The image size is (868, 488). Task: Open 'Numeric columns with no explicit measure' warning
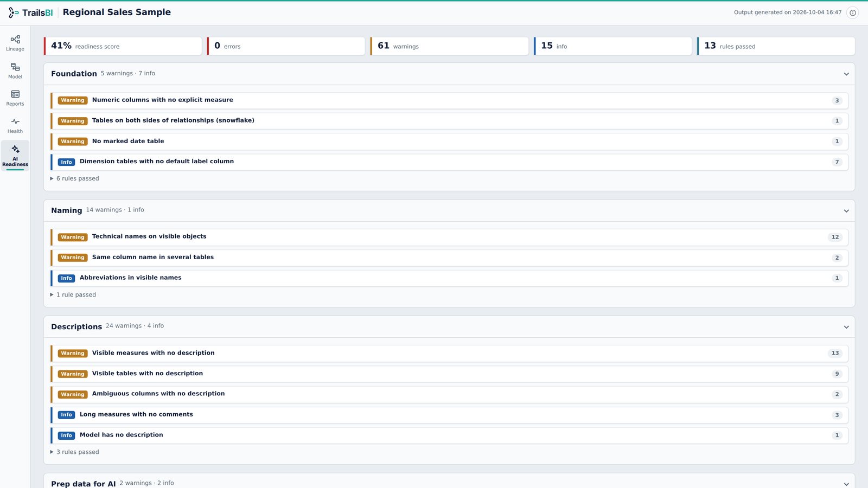[x=449, y=100]
